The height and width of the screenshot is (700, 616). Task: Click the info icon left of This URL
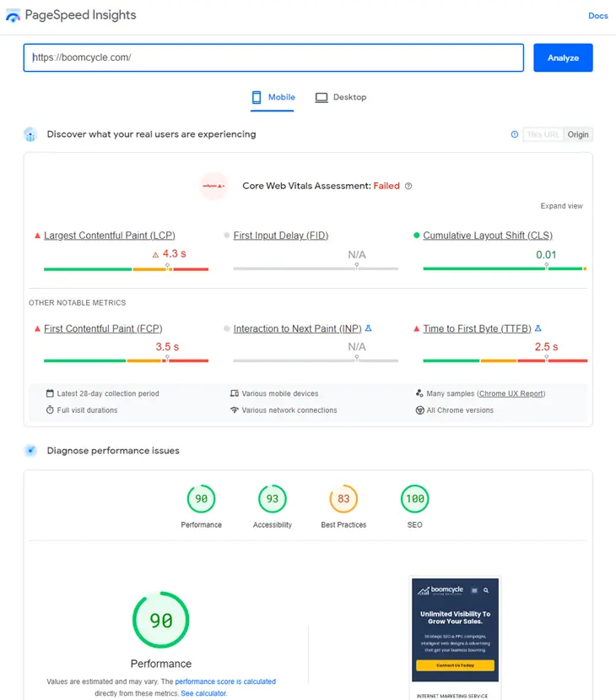tap(514, 134)
